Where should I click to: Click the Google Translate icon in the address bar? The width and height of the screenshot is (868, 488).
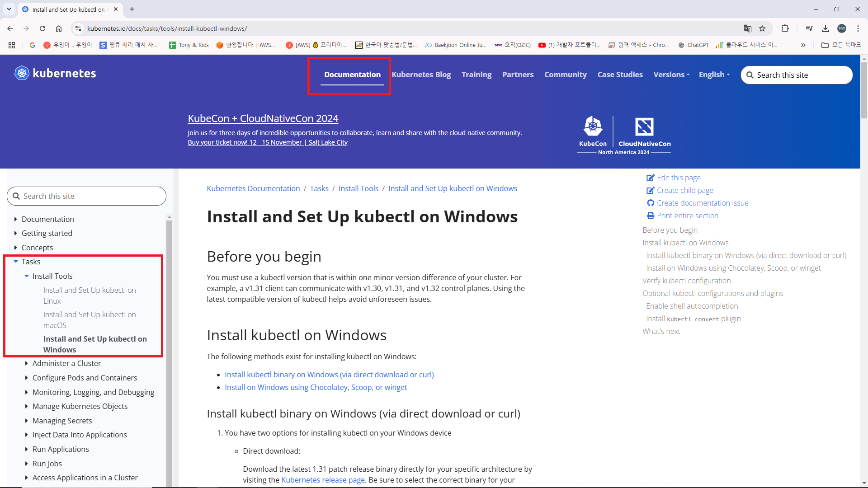pyautogui.click(x=747, y=28)
